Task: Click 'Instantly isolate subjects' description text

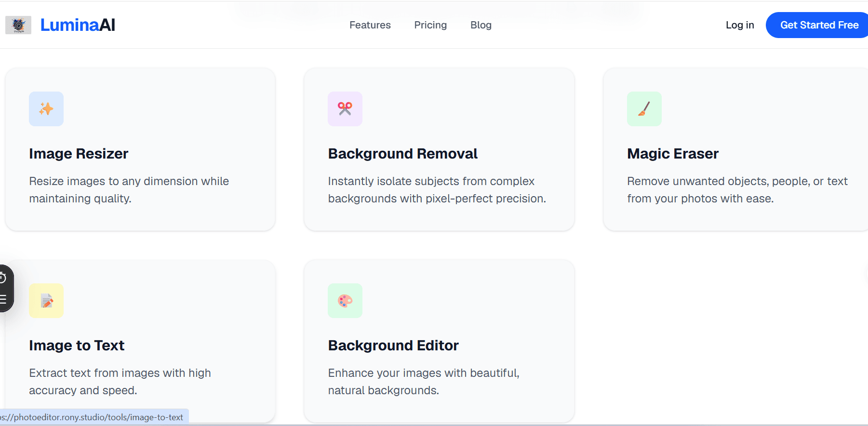Action: click(x=437, y=190)
